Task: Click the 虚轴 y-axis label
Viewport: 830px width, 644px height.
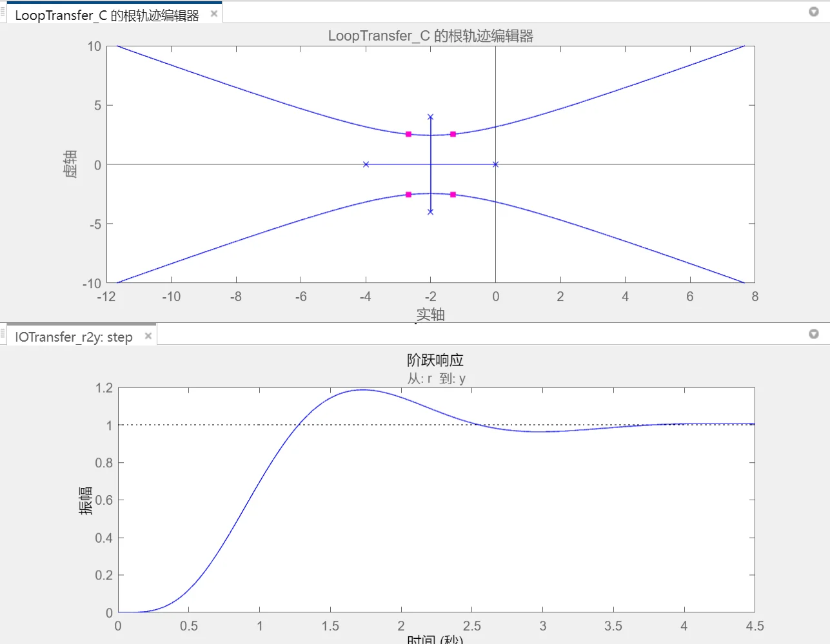Action: click(70, 164)
